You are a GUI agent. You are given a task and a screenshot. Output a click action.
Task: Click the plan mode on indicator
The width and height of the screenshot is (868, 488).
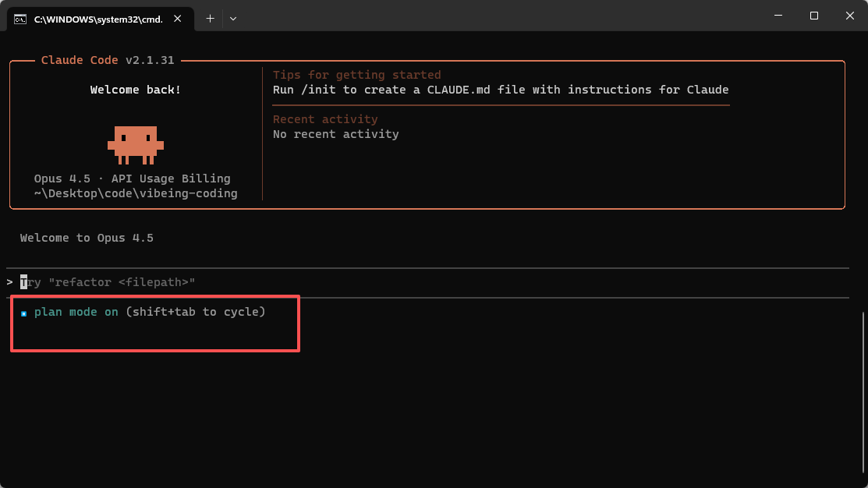[x=76, y=312]
